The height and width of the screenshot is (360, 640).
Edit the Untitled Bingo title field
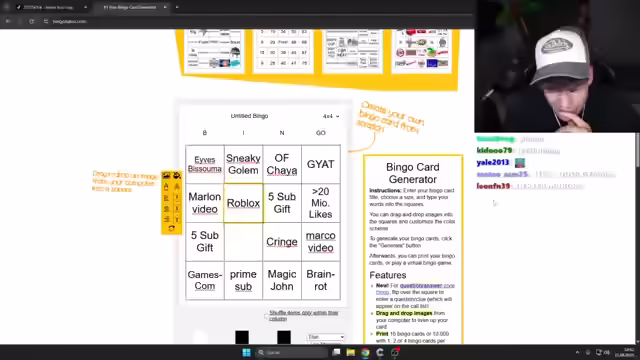[249, 116]
